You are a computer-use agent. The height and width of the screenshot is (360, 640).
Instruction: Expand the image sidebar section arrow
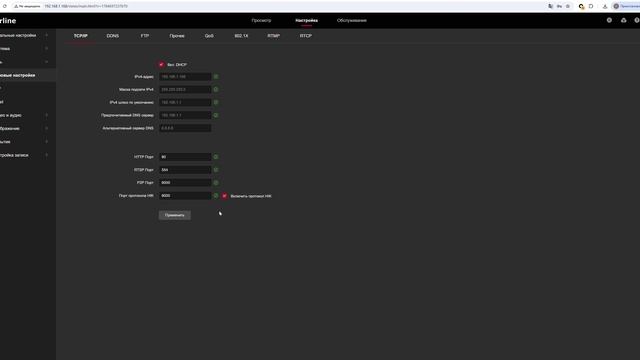47,128
